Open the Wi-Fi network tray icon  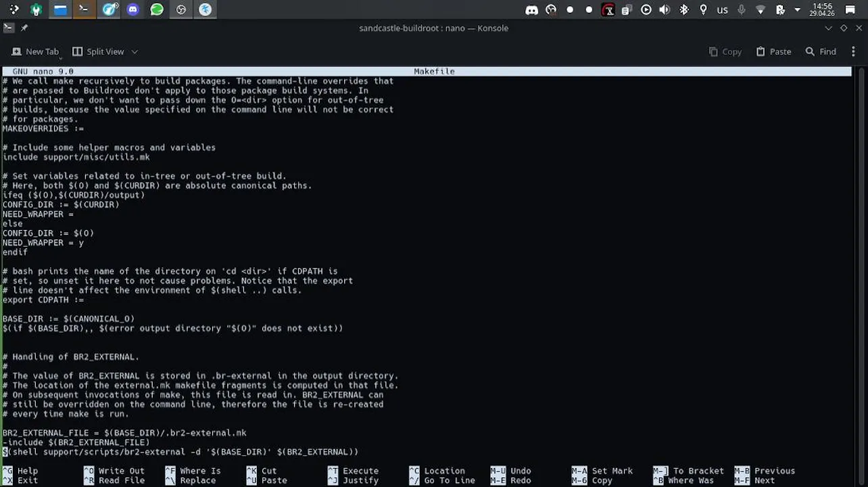(x=761, y=10)
